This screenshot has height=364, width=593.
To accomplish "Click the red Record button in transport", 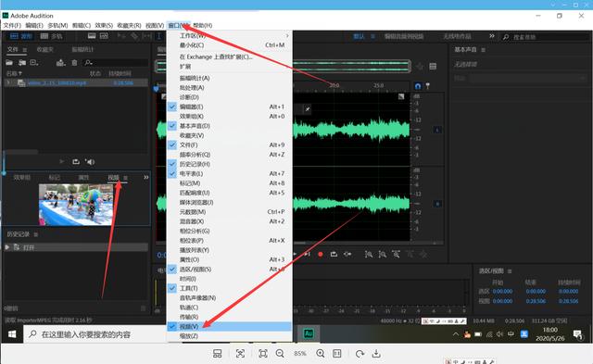I will tap(321, 255).
